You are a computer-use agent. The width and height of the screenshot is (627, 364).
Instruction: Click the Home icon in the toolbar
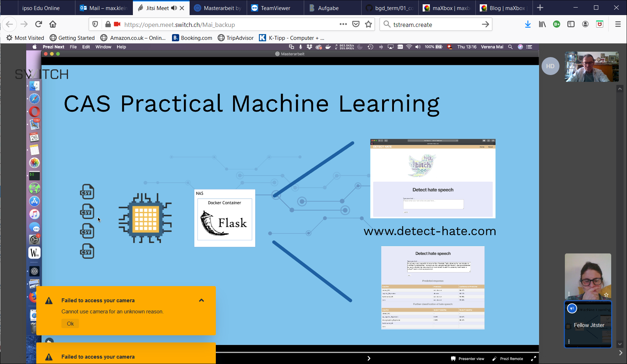(x=53, y=24)
